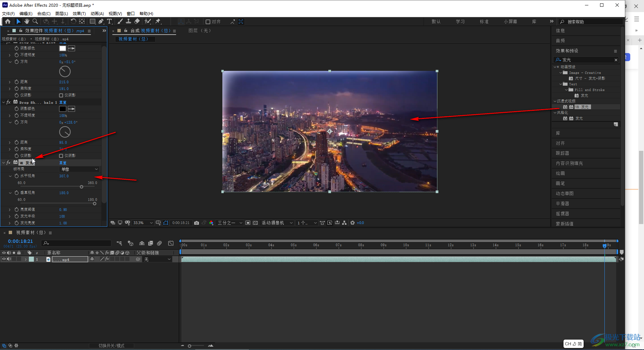Image resolution: width=644 pixels, height=350 pixels.
Task: Open the composition mini-flowchart icon in timeline
Action: (119, 243)
